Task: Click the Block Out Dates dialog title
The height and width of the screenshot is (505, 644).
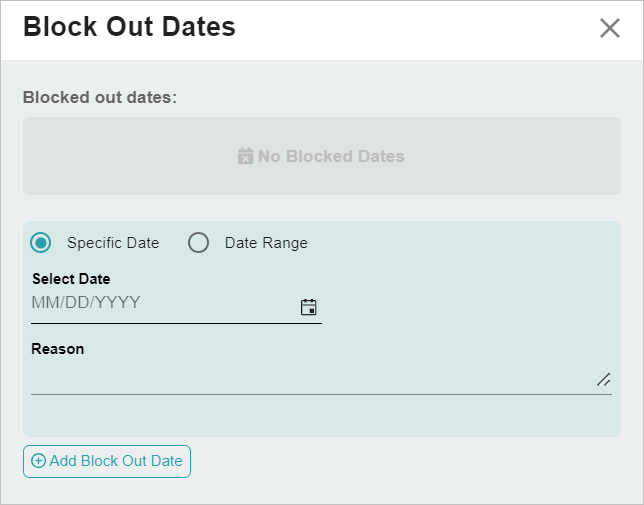Action: point(129,27)
